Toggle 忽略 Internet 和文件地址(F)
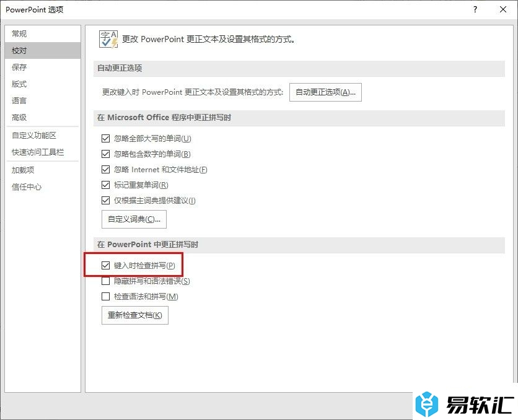Screen dimensions: 518x420 (x=106, y=169)
